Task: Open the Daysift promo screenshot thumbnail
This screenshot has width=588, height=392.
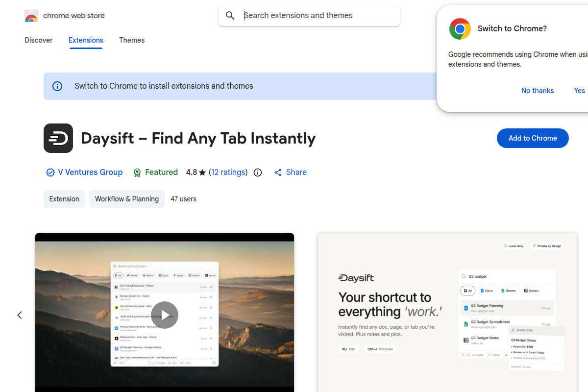Action: pyautogui.click(x=447, y=313)
